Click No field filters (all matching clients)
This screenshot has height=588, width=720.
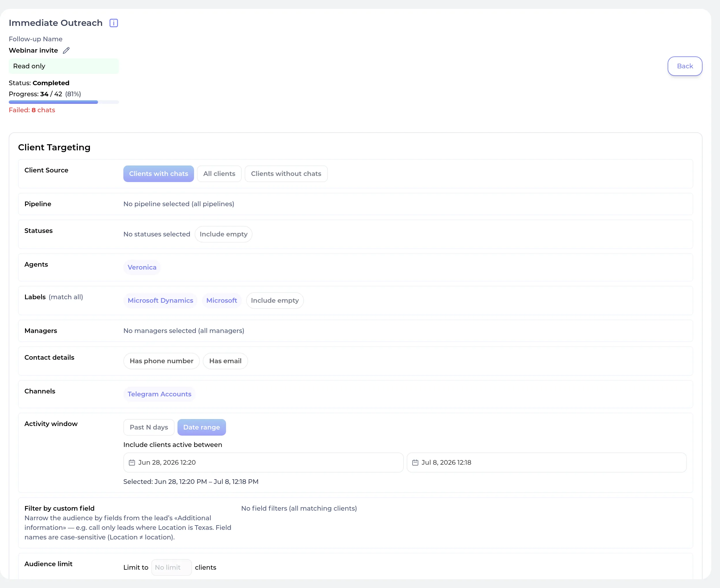(299, 509)
